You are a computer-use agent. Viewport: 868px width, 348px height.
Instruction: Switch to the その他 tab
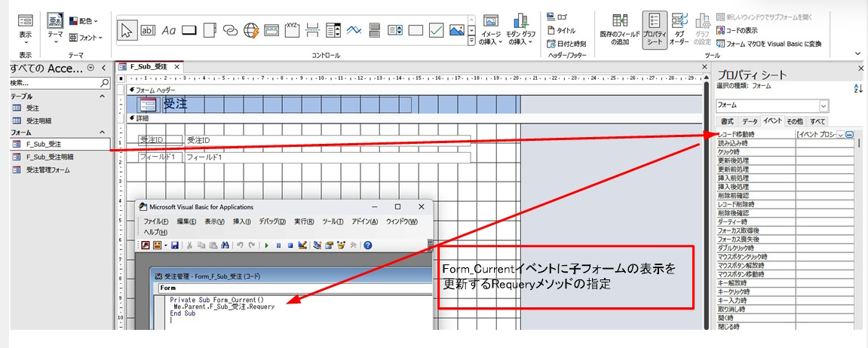point(795,121)
